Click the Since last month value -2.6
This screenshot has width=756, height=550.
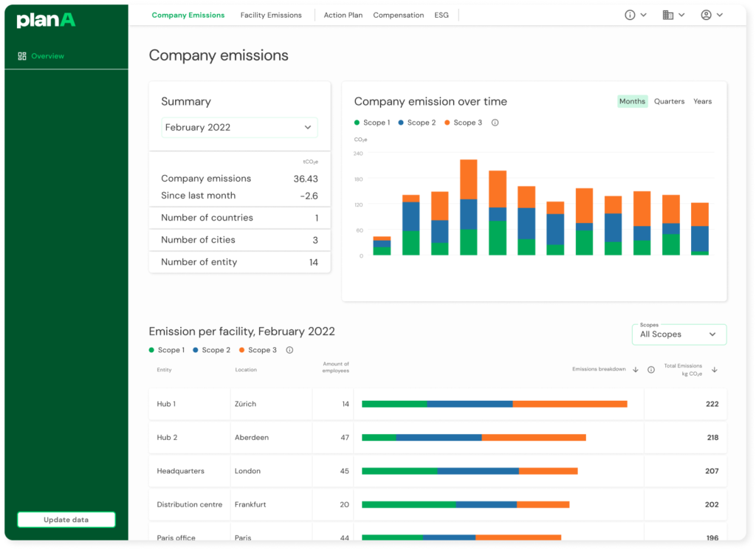pyautogui.click(x=309, y=196)
